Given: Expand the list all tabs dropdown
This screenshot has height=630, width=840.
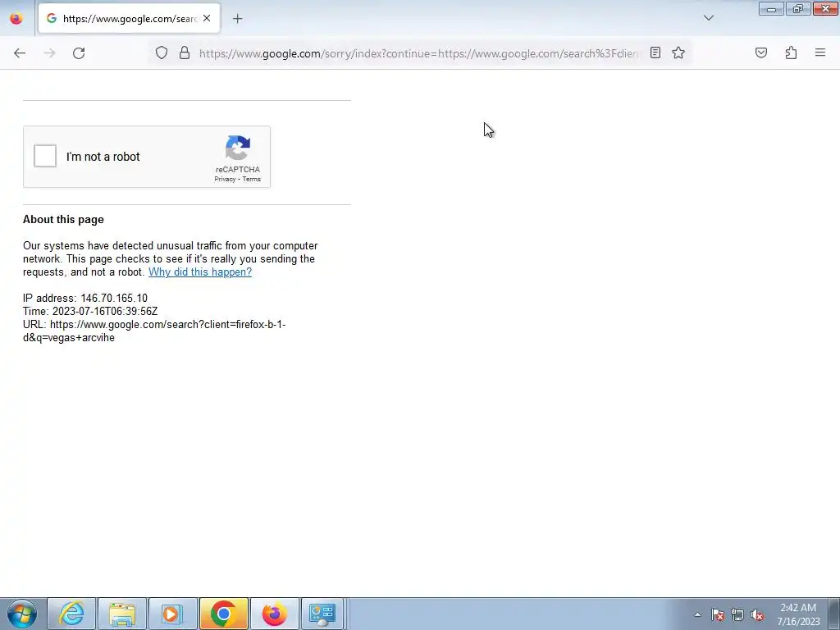Looking at the screenshot, I should pos(709,18).
